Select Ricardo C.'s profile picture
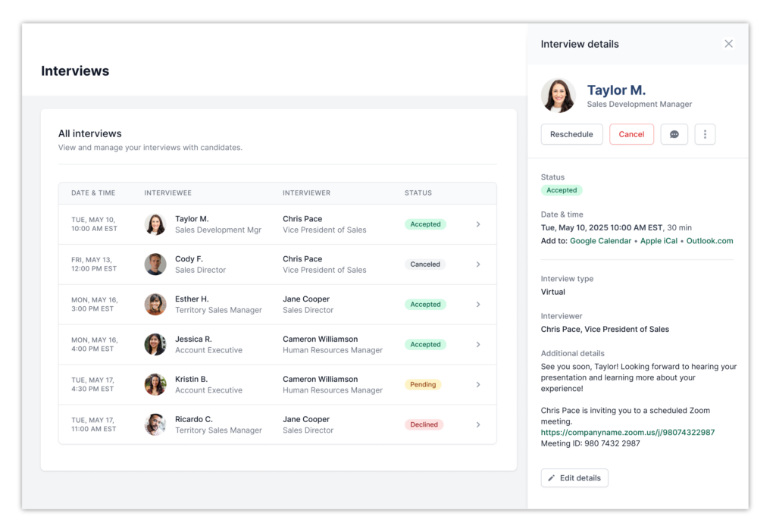This screenshot has width=776, height=532. pos(155,424)
